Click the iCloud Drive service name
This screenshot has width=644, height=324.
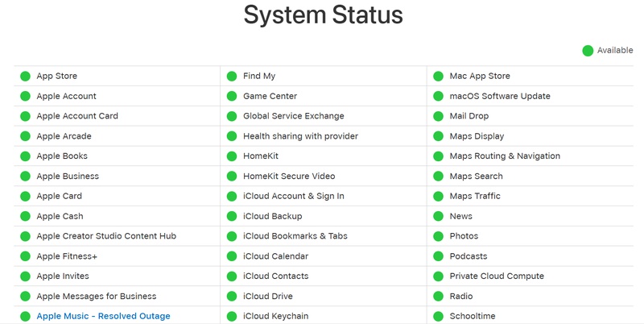coord(268,296)
